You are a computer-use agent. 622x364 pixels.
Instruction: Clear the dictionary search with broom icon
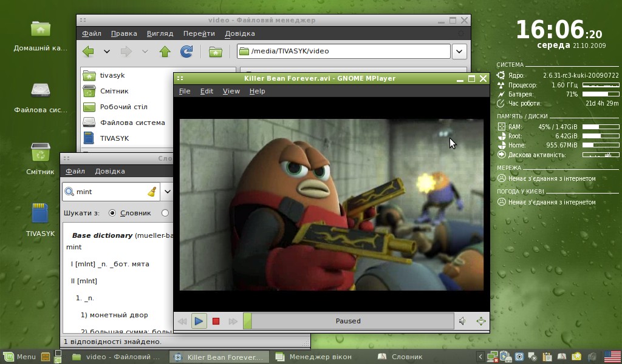click(x=152, y=192)
